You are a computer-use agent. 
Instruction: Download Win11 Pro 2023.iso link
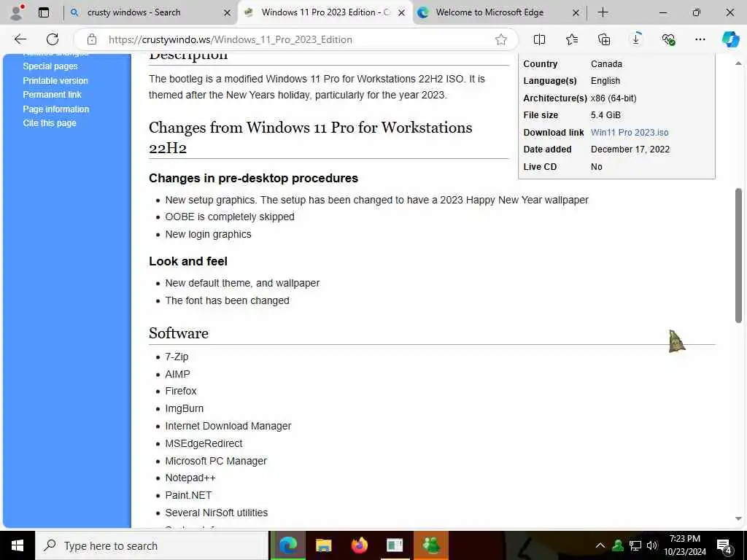click(x=630, y=133)
